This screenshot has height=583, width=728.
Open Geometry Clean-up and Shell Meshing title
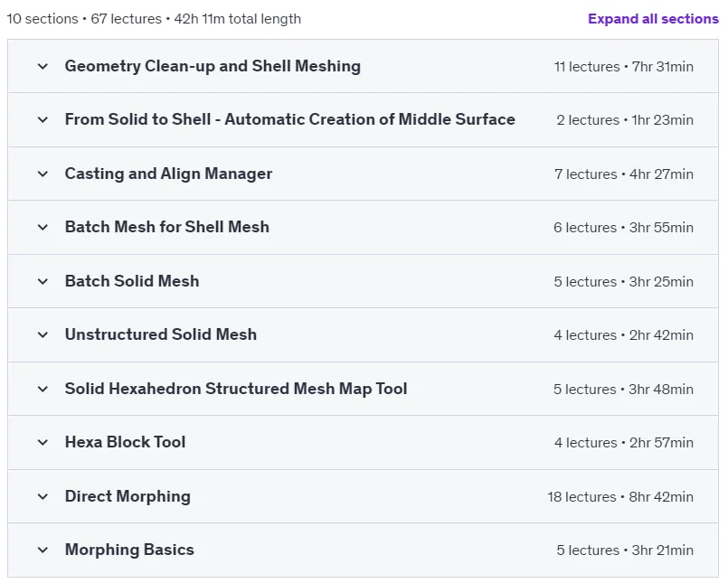(x=213, y=66)
